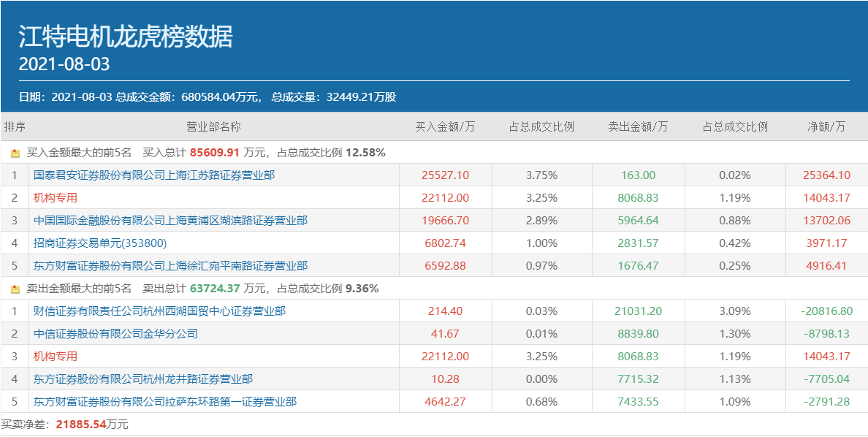Open 东方财富证券上海徐汇宛平南路证券营业部 link
This screenshot has height=437, width=868.
[170, 266]
